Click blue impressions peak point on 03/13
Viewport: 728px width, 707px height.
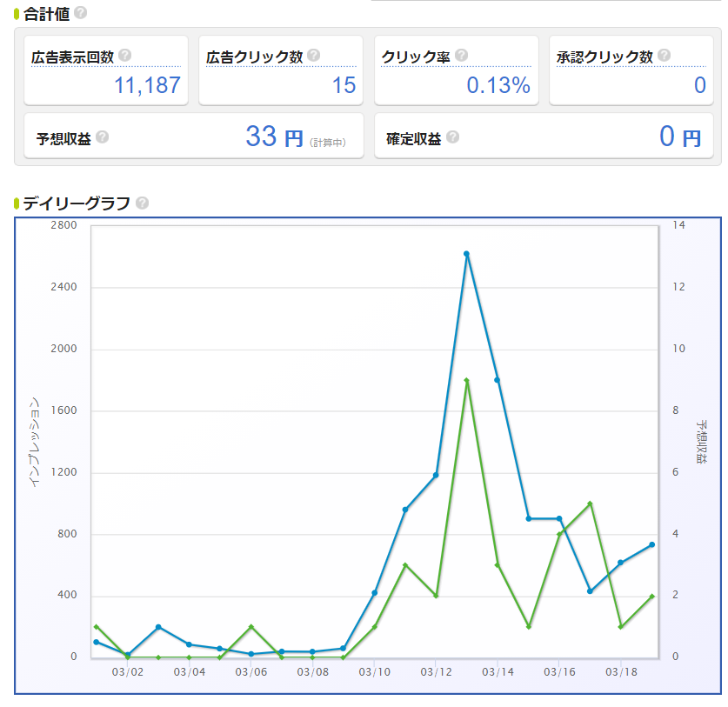466,254
